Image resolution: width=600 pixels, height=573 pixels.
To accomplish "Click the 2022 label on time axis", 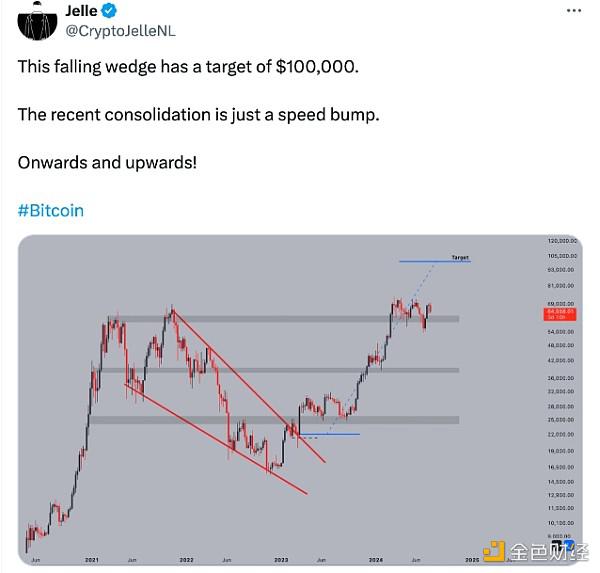I will click(x=186, y=559).
